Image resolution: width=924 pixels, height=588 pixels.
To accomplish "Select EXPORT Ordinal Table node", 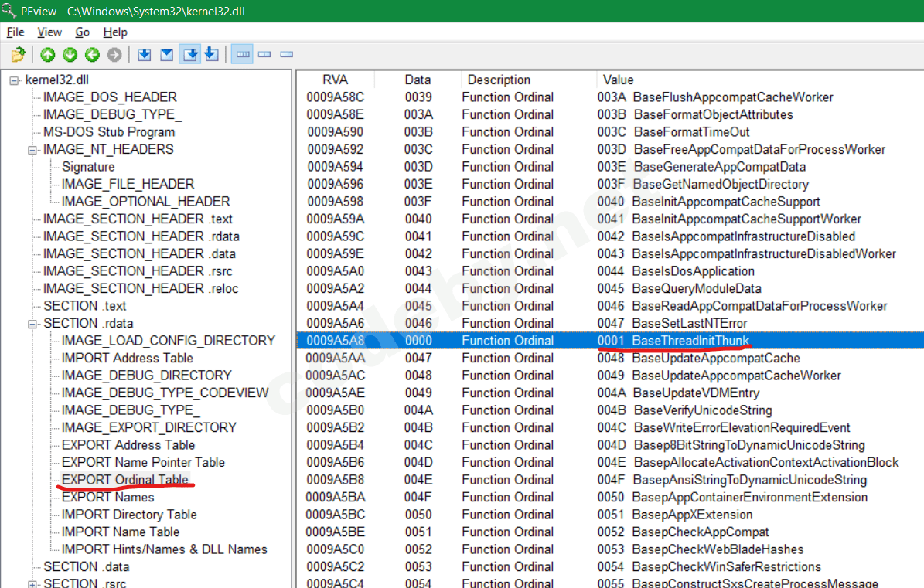I will pos(125,480).
